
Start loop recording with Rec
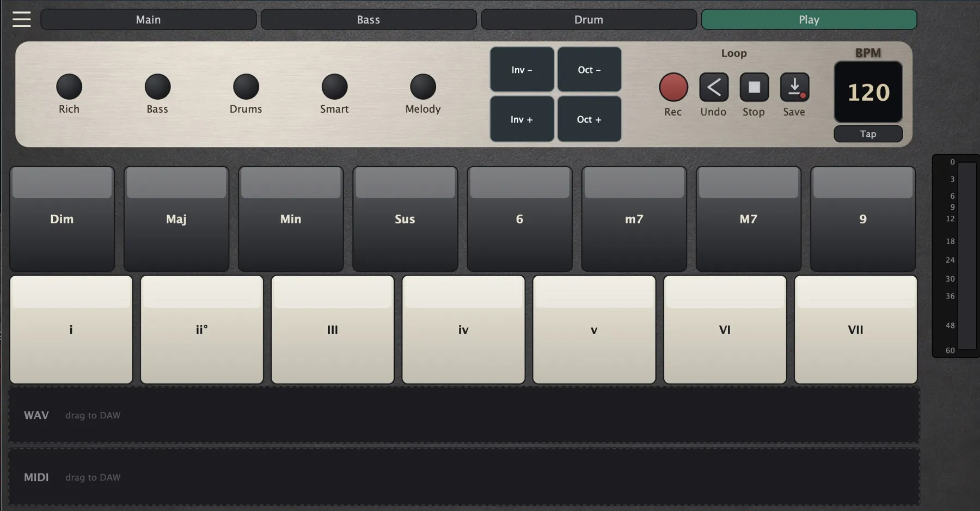673,87
